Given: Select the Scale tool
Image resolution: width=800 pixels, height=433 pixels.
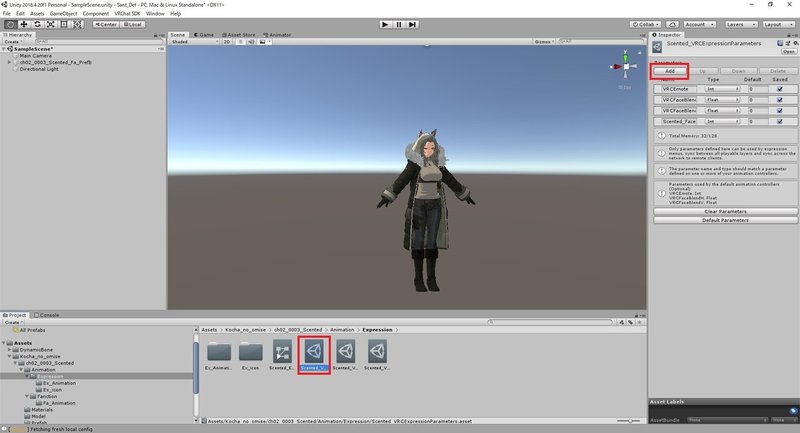Looking at the screenshot, I should 51,24.
